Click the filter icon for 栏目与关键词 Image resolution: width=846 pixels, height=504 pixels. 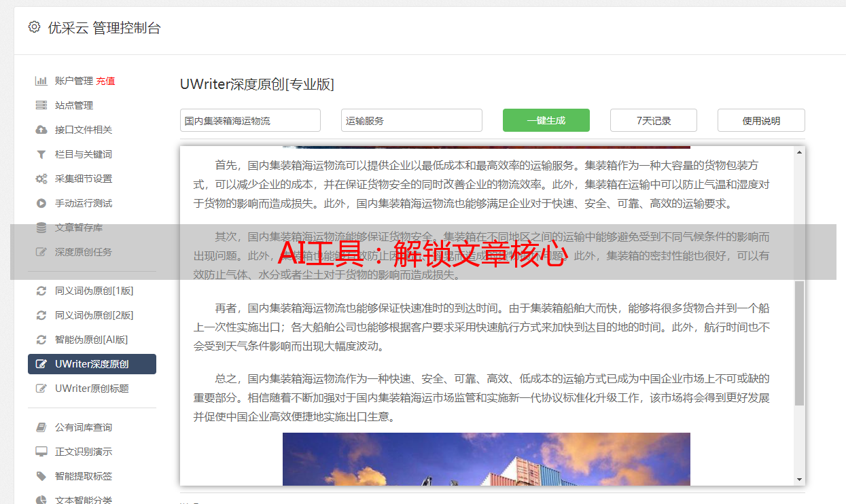click(x=41, y=154)
